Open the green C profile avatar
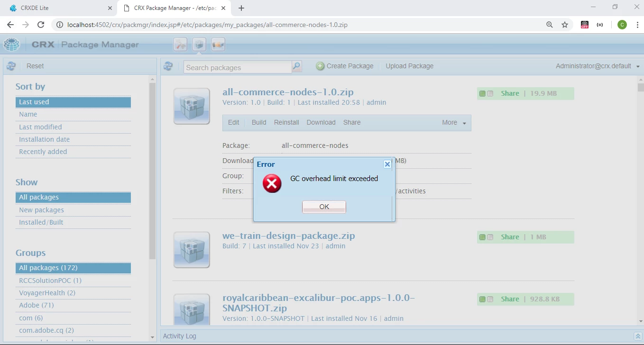Image resolution: width=644 pixels, height=345 pixels. click(x=622, y=25)
